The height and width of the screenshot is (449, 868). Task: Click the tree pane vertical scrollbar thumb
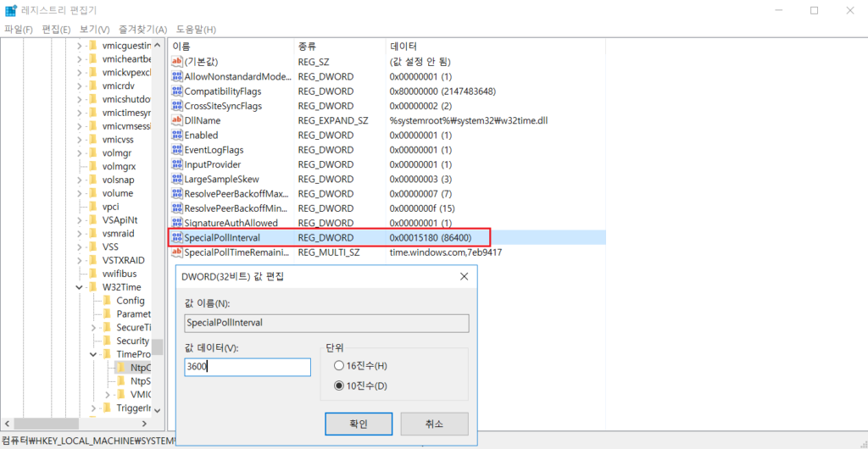tap(158, 346)
